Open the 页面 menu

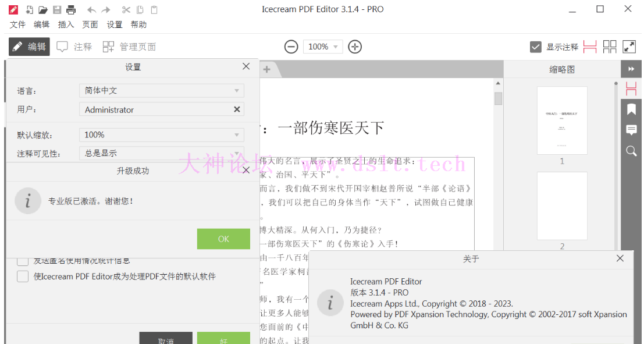(90, 24)
